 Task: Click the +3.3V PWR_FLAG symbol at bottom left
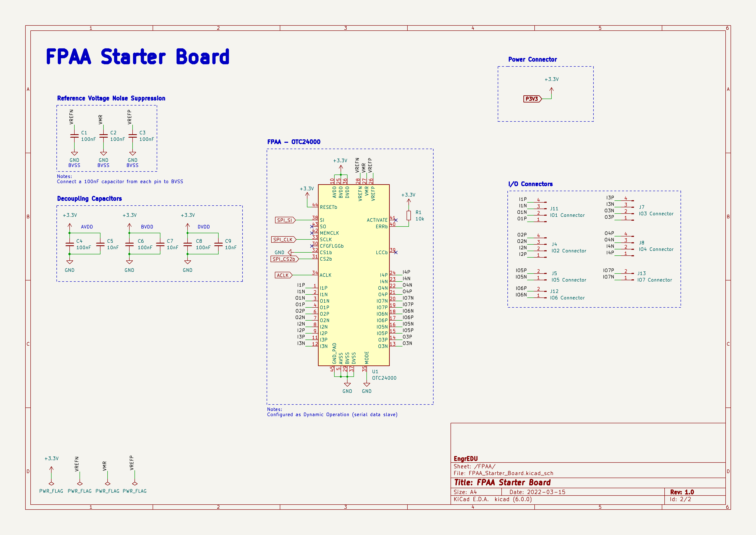pos(51,483)
